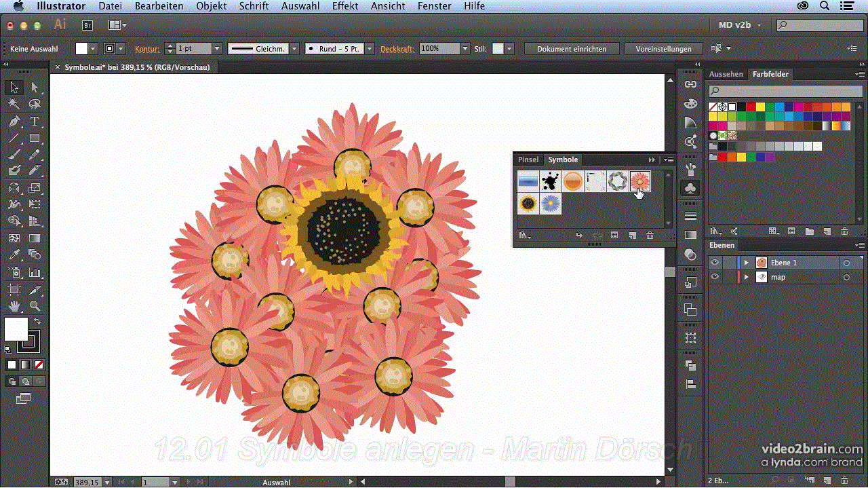This screenshot has width=868, height=488.
Task: Select the Scale tool
Action: click(35, 188)
